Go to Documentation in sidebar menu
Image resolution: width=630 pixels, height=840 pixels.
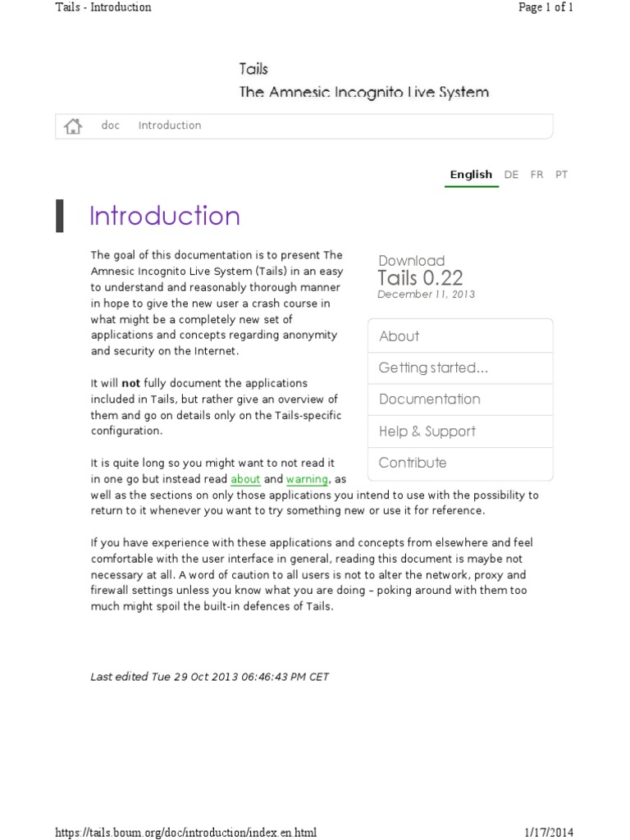[x=429, y=399]
